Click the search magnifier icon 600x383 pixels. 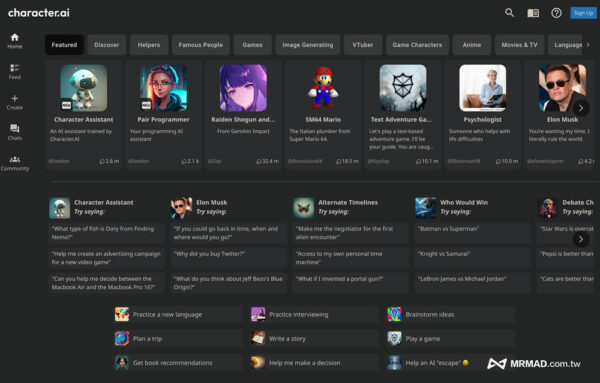point(509,13)
